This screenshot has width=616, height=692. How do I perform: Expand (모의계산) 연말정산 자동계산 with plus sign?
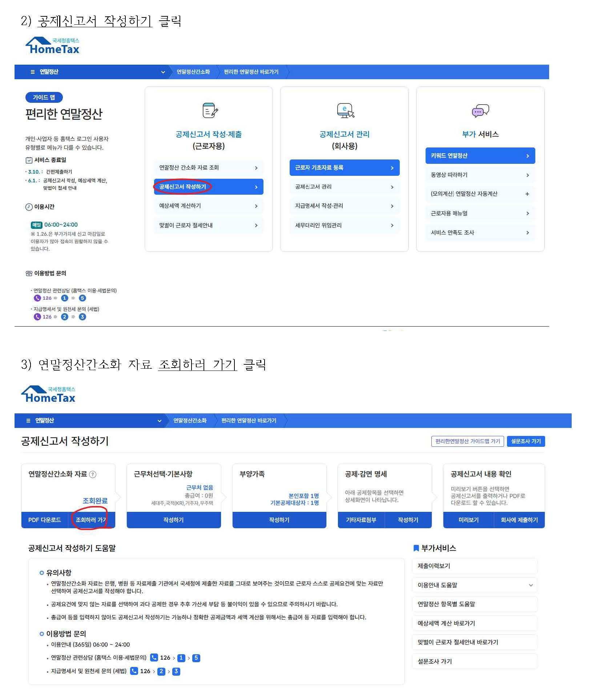(527, 194)
